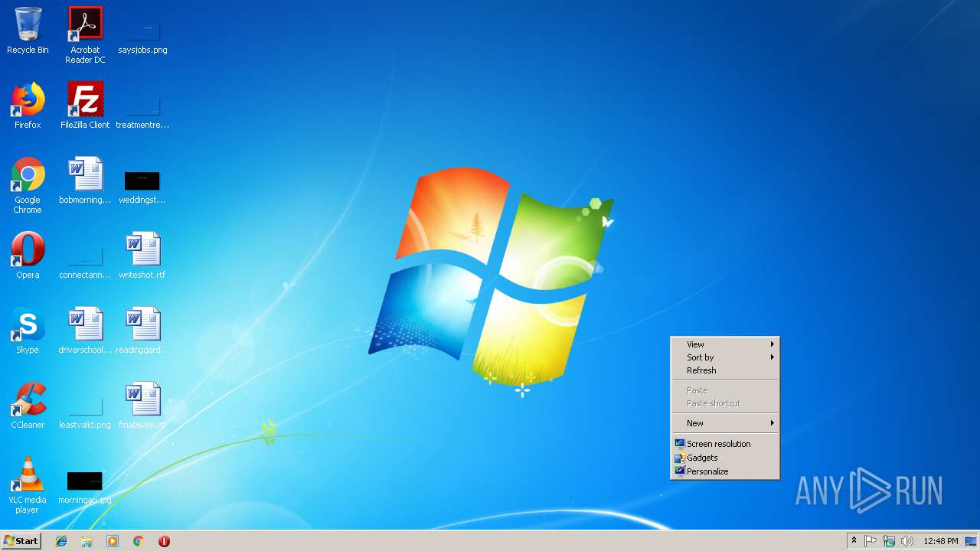
Task: Expand the New submenu
Action: [725, 423]
